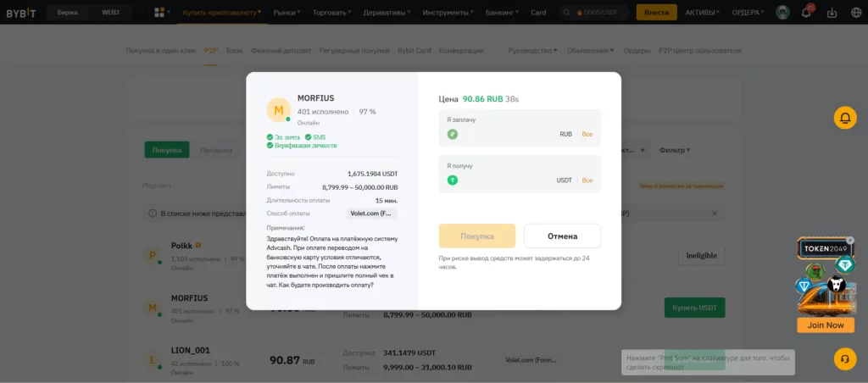Open the ОРДЕРА dropdown

click(748, 12)
